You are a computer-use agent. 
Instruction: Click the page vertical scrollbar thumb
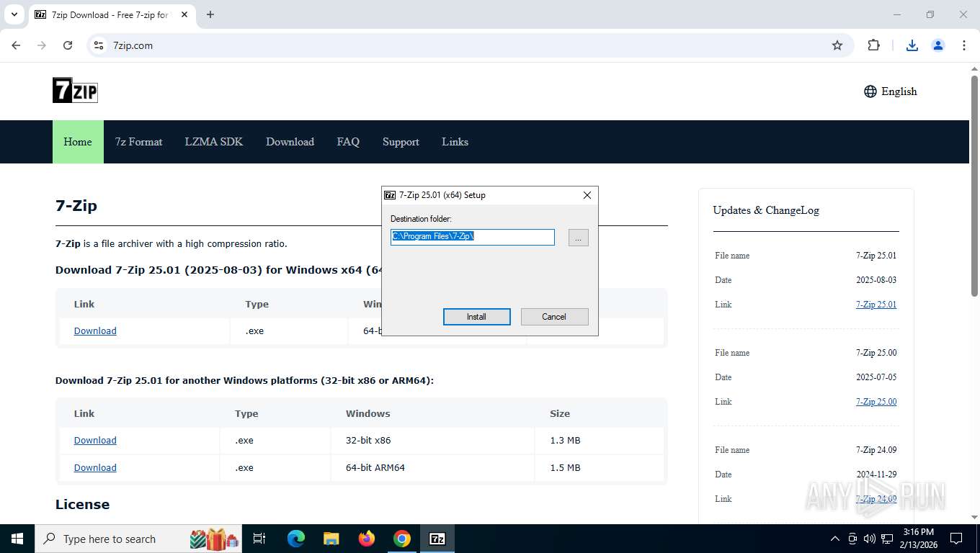(974, 186)
